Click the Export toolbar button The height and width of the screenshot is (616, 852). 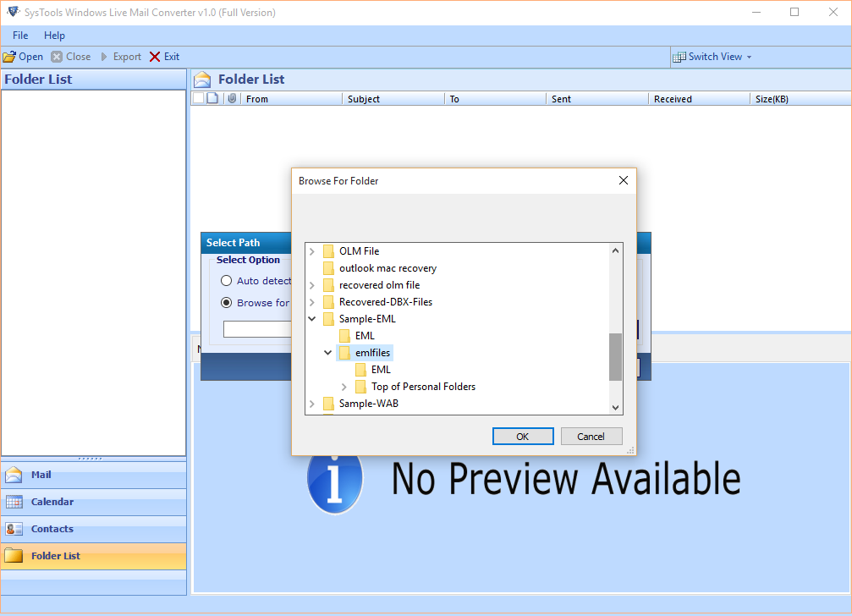tap(121, 57)
